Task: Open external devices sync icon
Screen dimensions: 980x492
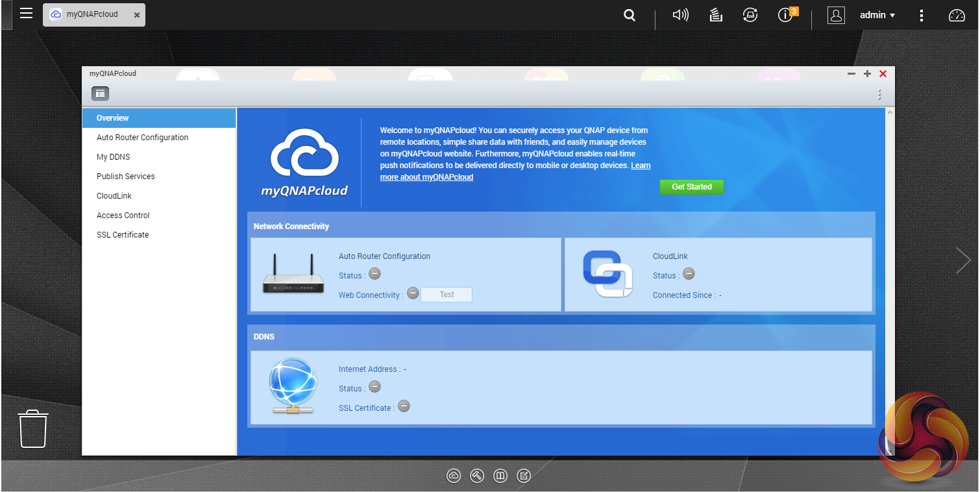Action: tap(750, 15)
